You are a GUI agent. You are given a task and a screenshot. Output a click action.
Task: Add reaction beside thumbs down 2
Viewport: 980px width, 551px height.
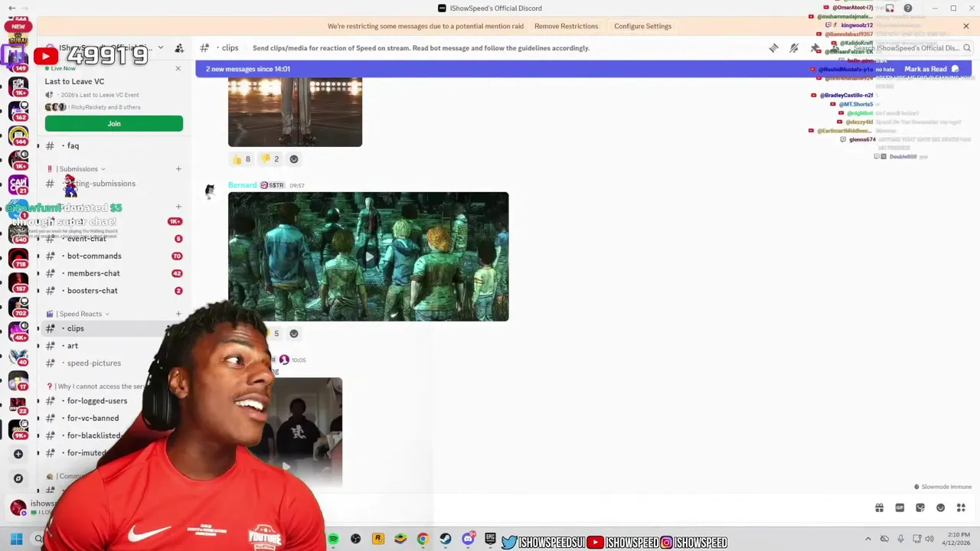[294, 159]
